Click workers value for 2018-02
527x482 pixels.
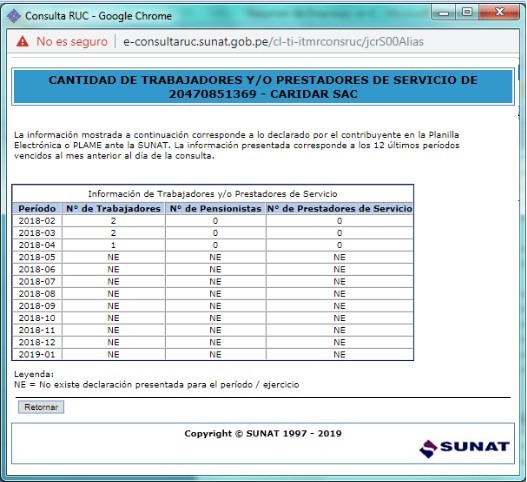[113, 221]
